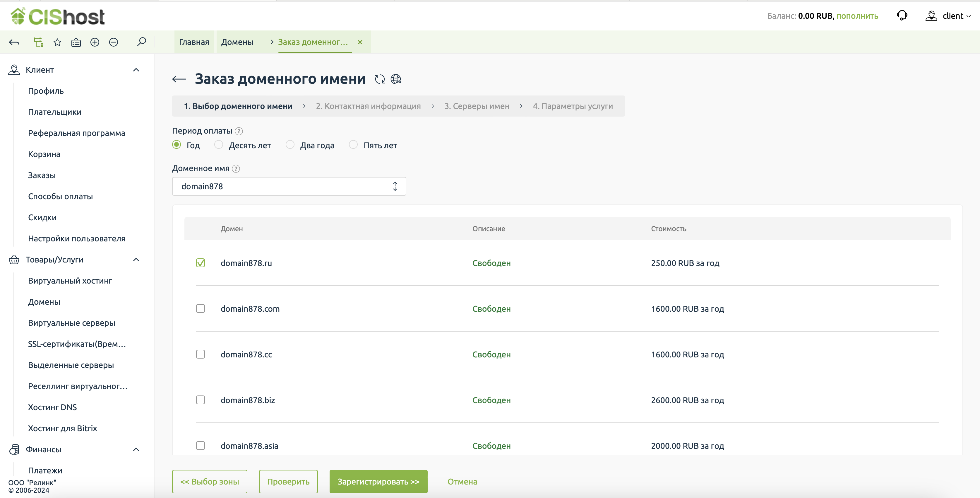Click the domain name input field
This screenshot has height=498, width=980.
click(282, 186)
